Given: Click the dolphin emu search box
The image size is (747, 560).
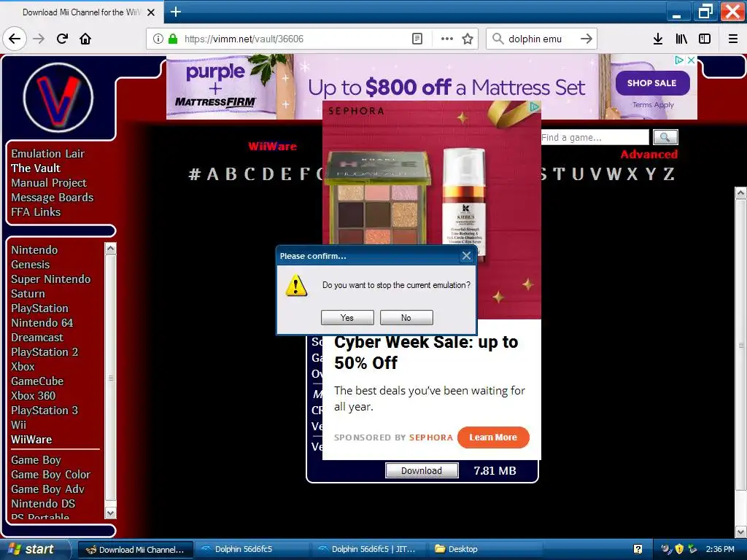Looking at the screenshot, I should click(x=541, y=39).
